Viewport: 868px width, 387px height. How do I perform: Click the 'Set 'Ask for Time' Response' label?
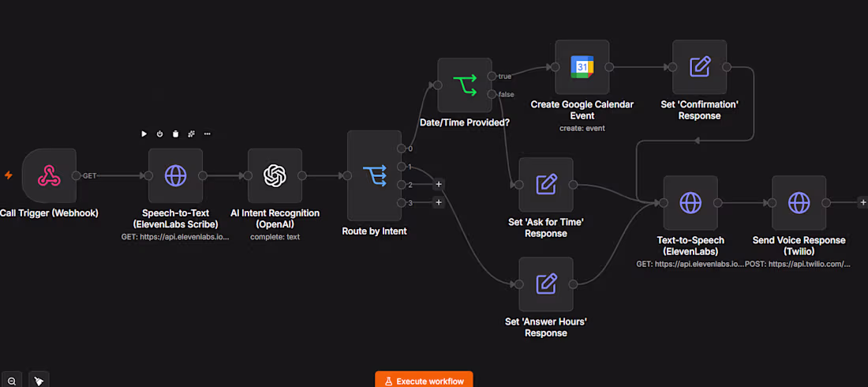[x=546, y=228]
